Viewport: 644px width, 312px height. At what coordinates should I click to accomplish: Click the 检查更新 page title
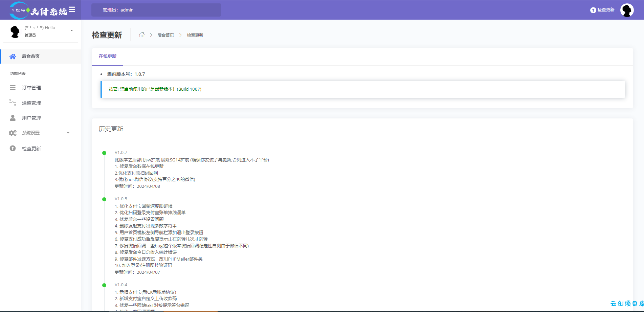point(107,35)
